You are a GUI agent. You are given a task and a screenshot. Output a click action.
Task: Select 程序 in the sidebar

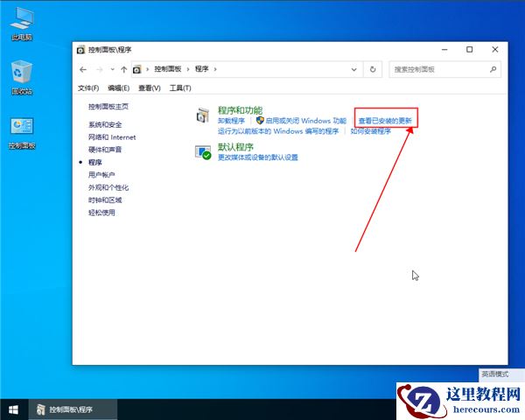pyautogui.click(x=94, y=162)
